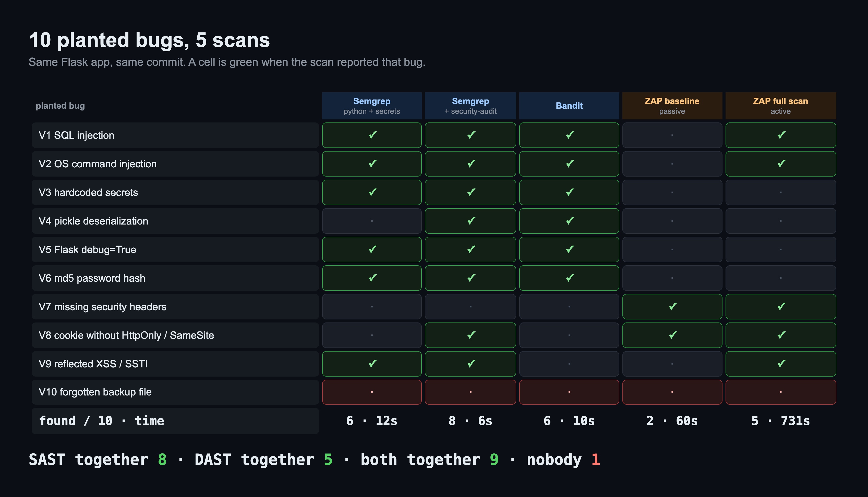Click the red V10 backup file cell under ZAP full scan
Image resolution: width=868 pixels, height=497 pixels.
tap(781, 392)
